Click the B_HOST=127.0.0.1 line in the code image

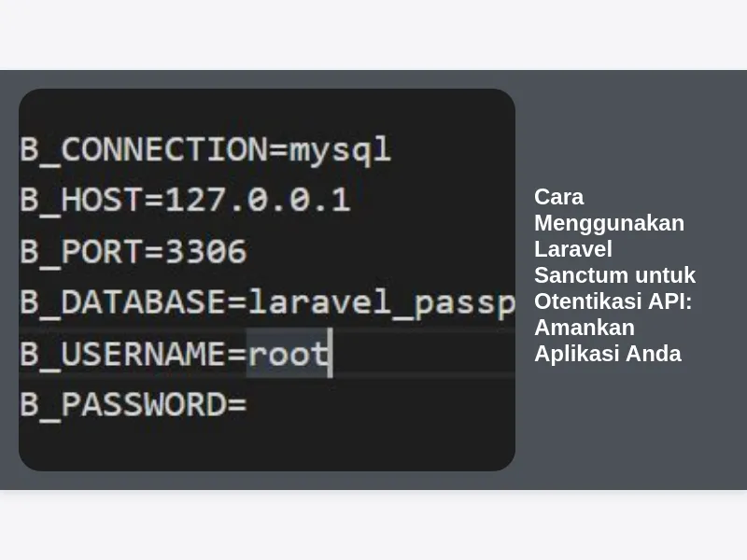pyautogui.click(x=185, y=200)
